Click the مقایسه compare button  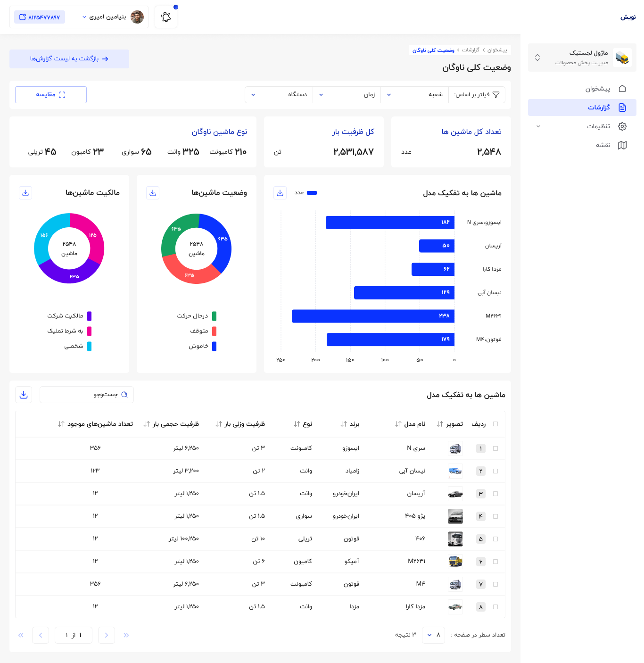click(x=51, y=95)
